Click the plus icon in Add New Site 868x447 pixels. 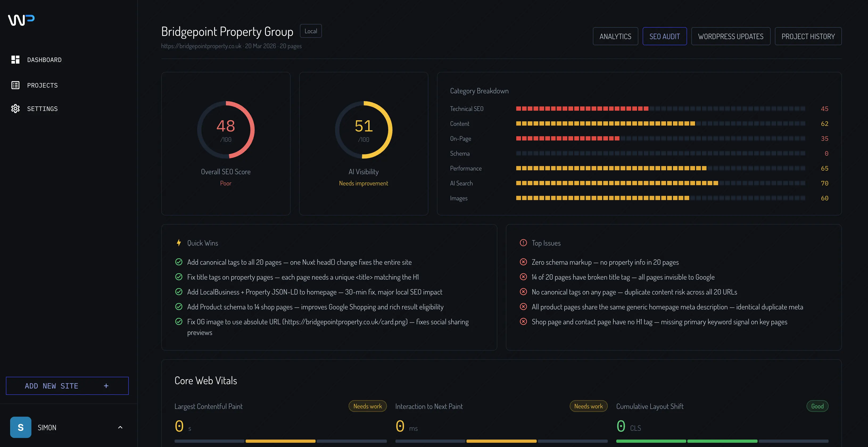(106, 386)
